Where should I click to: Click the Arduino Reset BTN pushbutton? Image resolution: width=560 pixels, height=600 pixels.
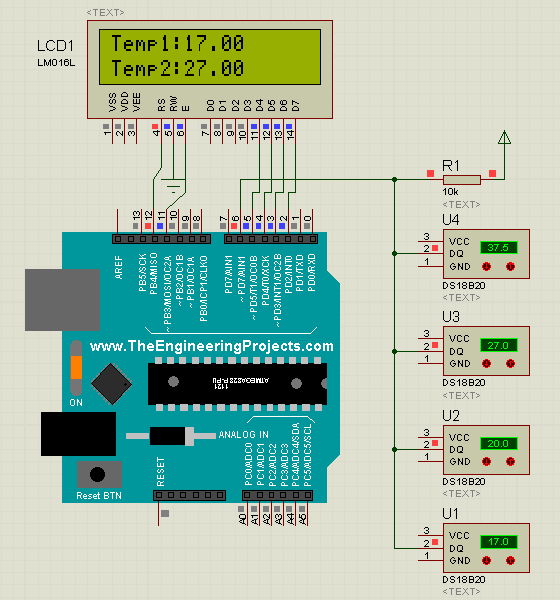(x=98, y=474)
